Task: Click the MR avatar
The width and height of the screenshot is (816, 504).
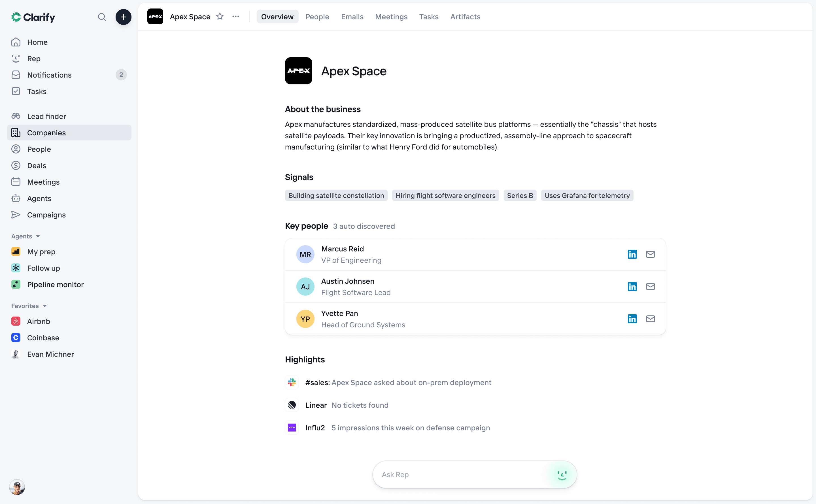Action: pyautogui.click(x=305, y=254)
